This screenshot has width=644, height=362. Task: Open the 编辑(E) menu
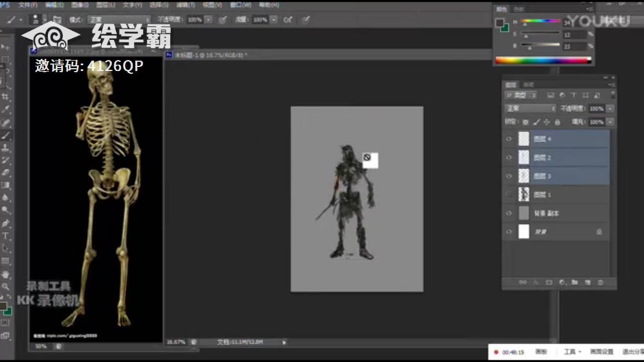pyautogui.click(x=54, y=5)
